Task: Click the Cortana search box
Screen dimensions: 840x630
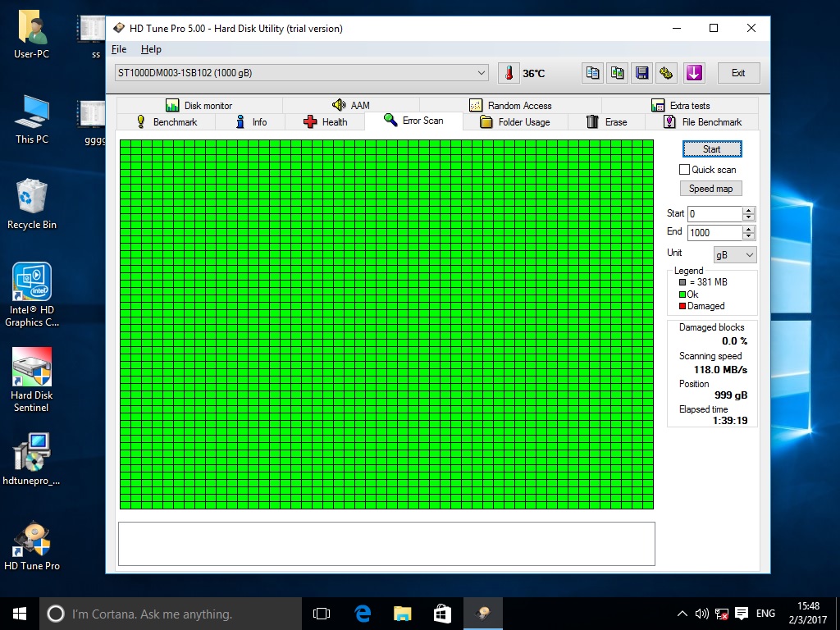Action: point(171,614)
